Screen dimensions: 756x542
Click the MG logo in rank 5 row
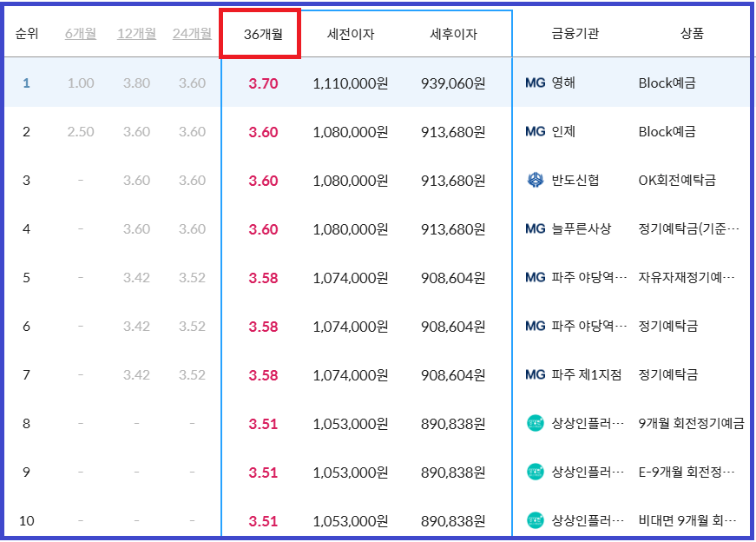pyautogui.click(x=536, y=278)
